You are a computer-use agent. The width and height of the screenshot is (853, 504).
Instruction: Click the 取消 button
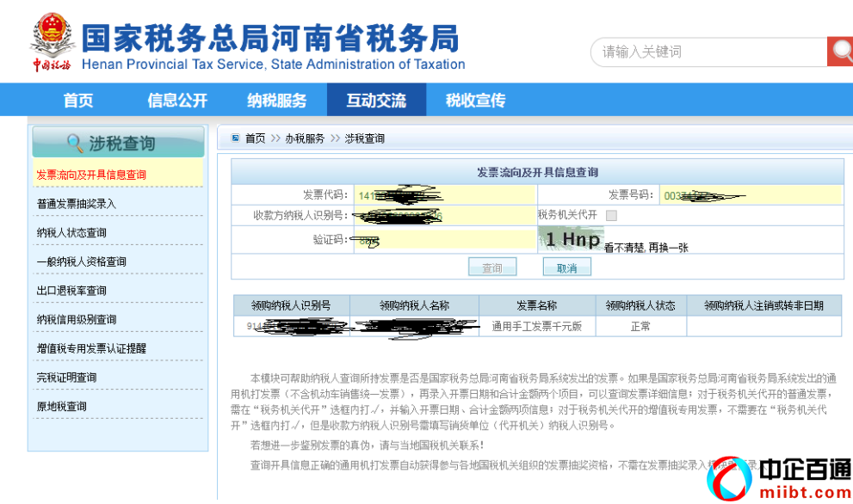click(x=567, y=267)
